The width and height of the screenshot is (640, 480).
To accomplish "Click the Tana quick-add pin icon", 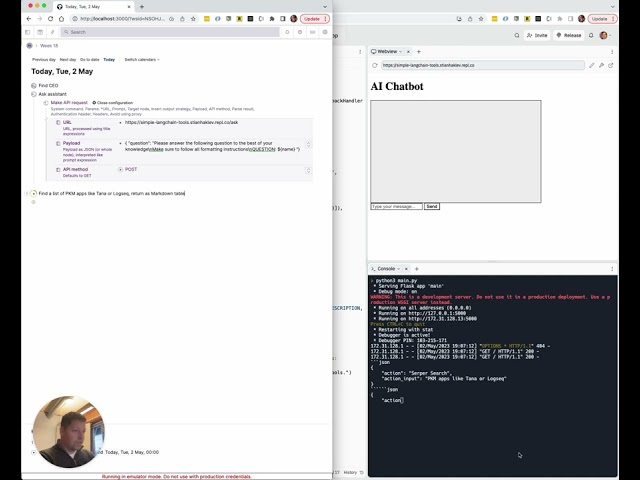I will 52,32.
